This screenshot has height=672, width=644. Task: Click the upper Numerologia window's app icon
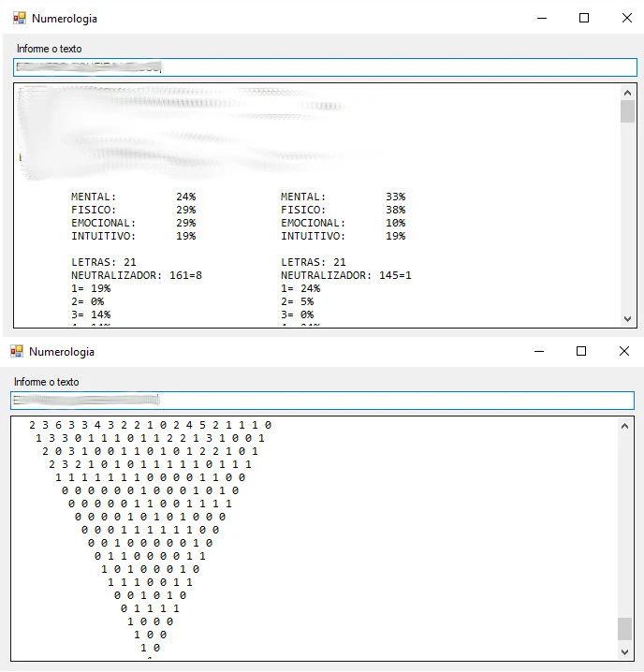19,18
